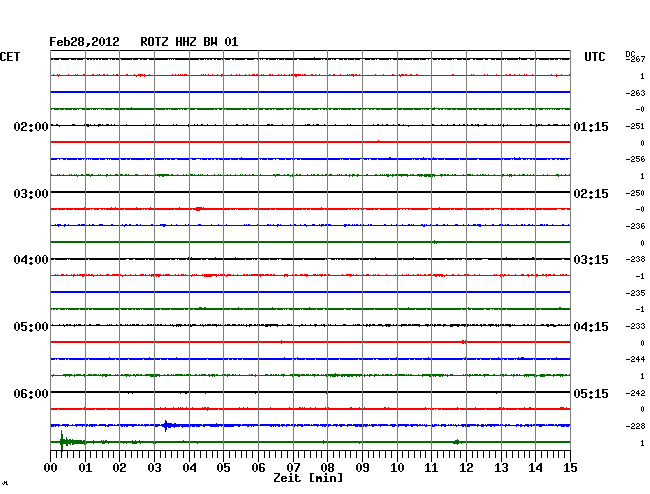Click the 02:15 UTC time label
Image resolution: width=650 pixels, height=494 pixels.
tap(591, 194)
